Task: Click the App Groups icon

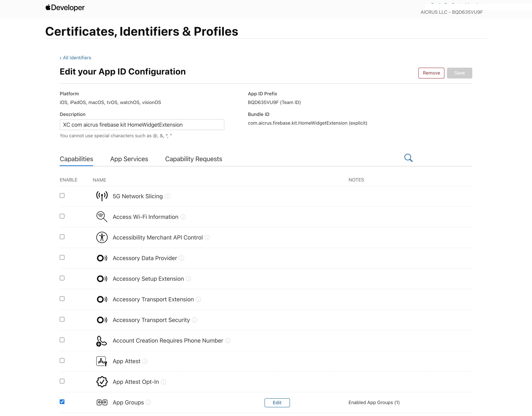Action: click(x=102, y=402)
